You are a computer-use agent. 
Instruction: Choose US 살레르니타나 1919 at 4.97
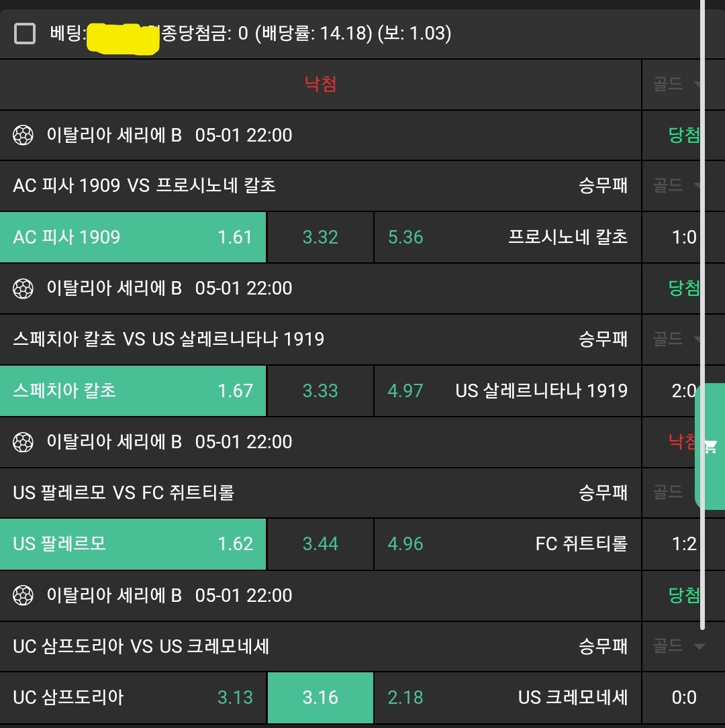tap(507, 391)
